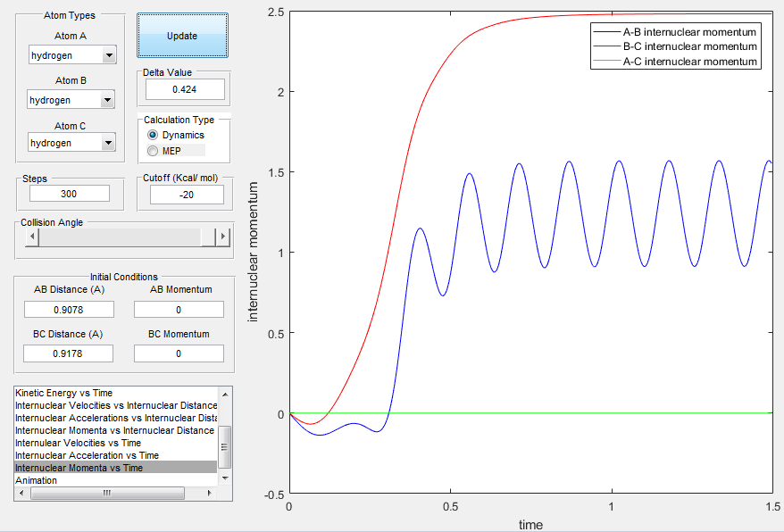Select Internuclear Acceleration vs Time
Image resolution: width=784 pixels, height=532 pixels.
(115, 455)
